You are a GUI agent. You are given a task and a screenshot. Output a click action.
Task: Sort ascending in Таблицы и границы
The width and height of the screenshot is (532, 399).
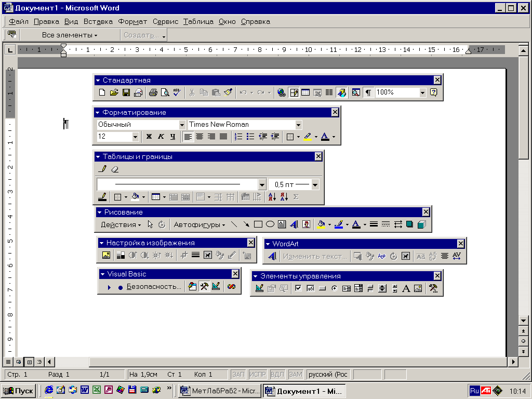click(x=272, y=197)
